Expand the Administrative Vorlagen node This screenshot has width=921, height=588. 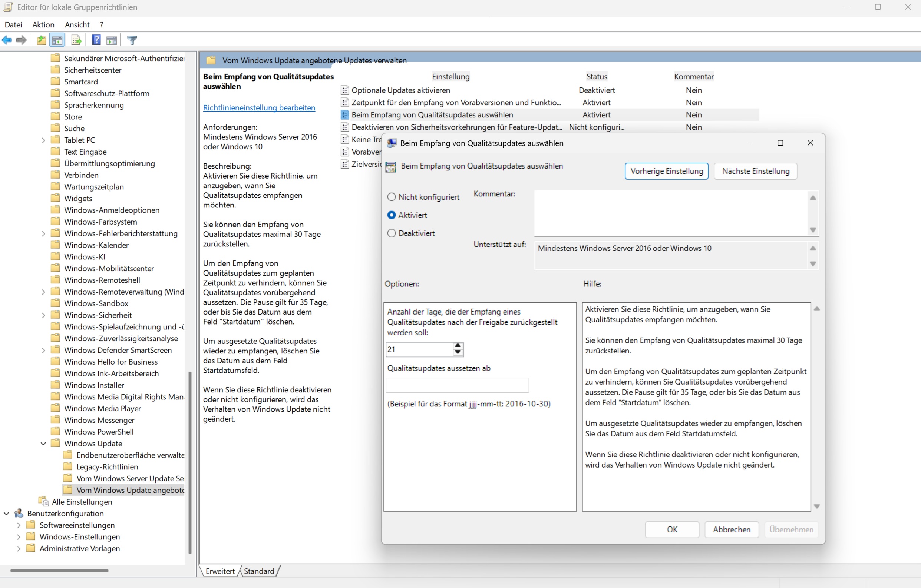pos(19,548)
